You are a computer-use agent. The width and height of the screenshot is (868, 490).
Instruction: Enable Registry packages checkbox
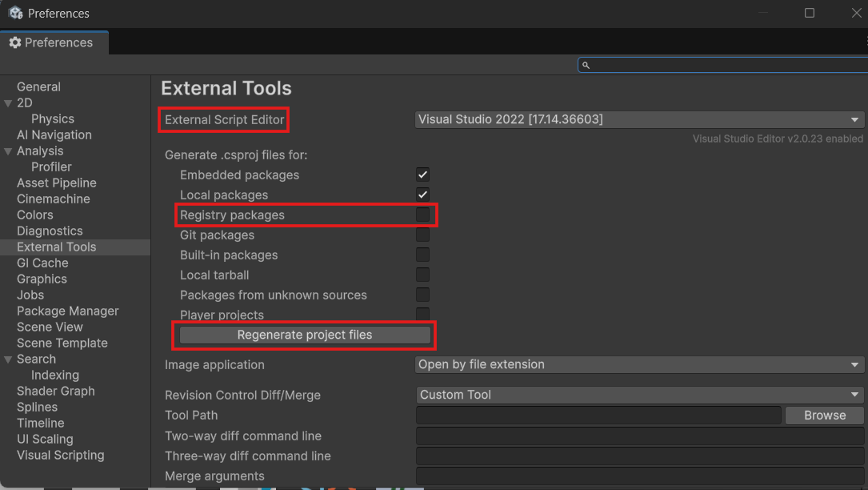point(422,215)
